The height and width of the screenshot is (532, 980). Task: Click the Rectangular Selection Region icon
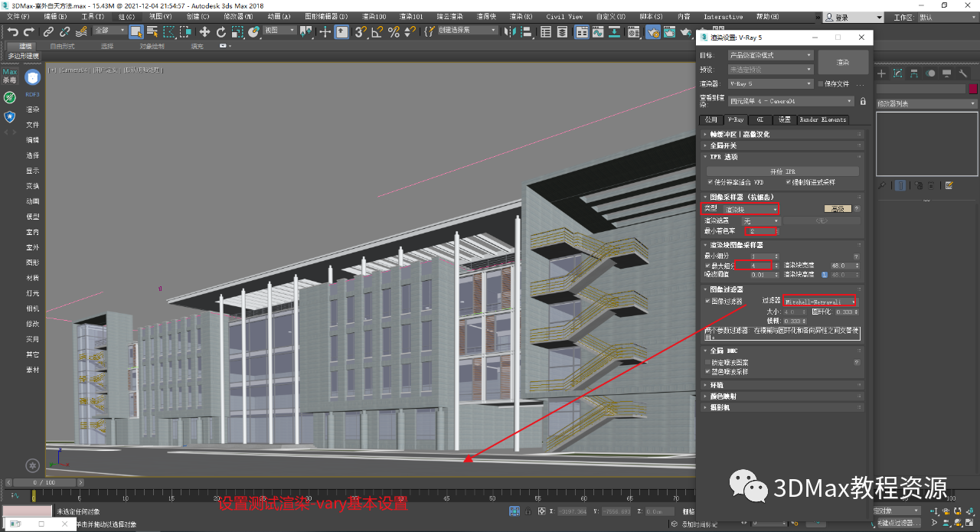tap(168, 31)
